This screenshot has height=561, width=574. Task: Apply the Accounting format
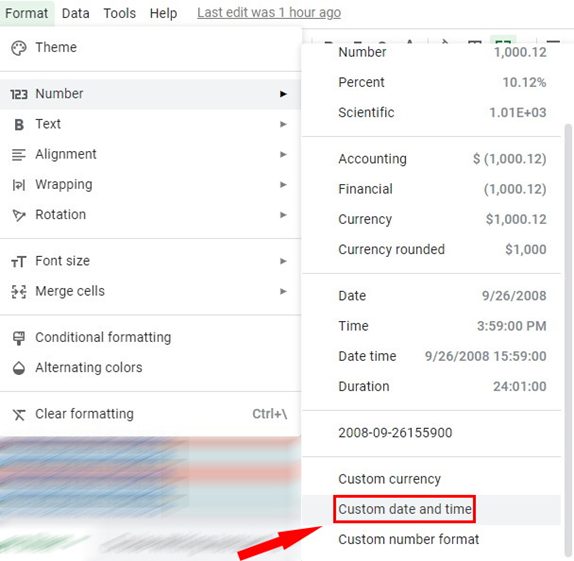coord(431,159)
